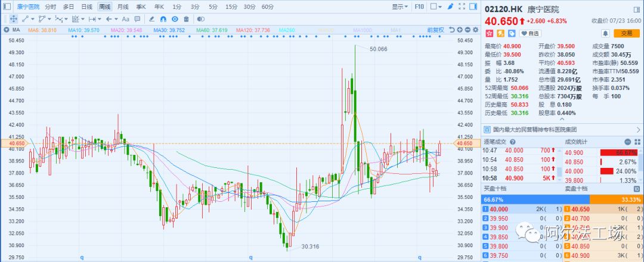Switch to 季K quarterly chart tab
Image resolution: width=644 pixels, height=262 pixels.
141,7
